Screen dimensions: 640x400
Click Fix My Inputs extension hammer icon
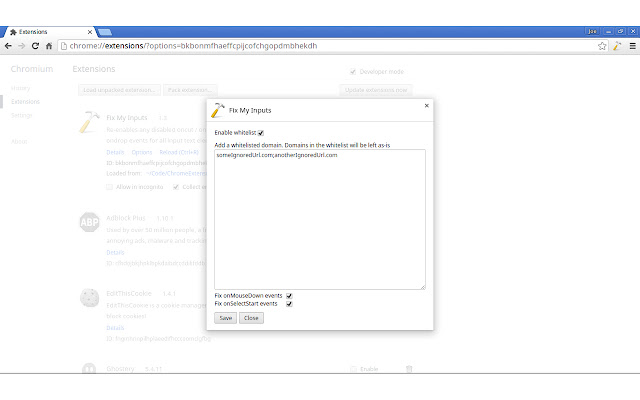pos(89,122)
